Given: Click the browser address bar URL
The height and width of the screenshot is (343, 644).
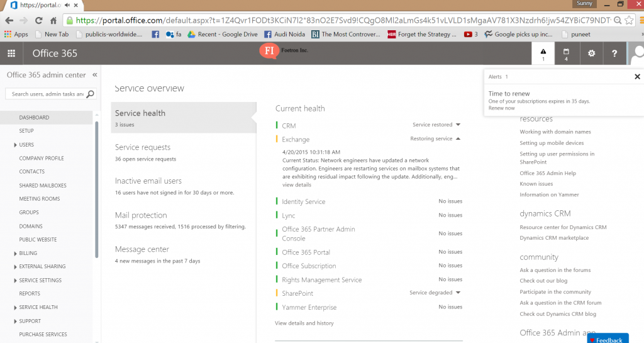Looking at the screenshot, I should tap(343, 20).
